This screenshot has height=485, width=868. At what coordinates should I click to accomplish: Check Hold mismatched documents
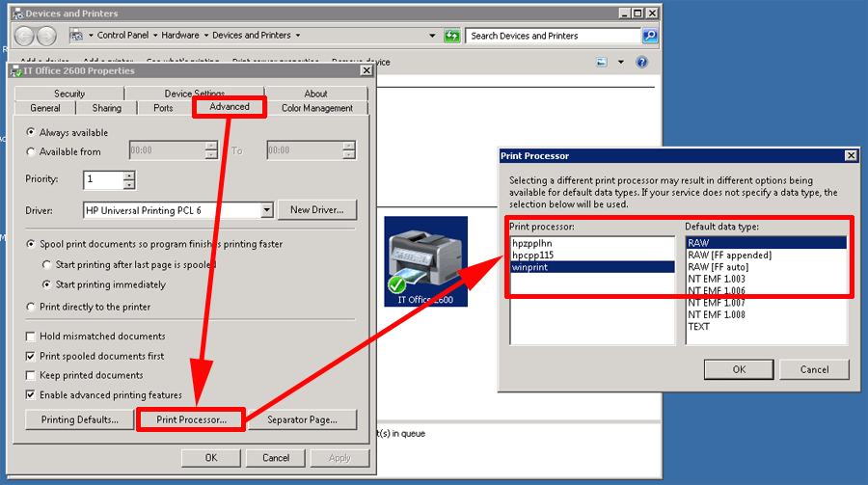(x=31, y=337)
